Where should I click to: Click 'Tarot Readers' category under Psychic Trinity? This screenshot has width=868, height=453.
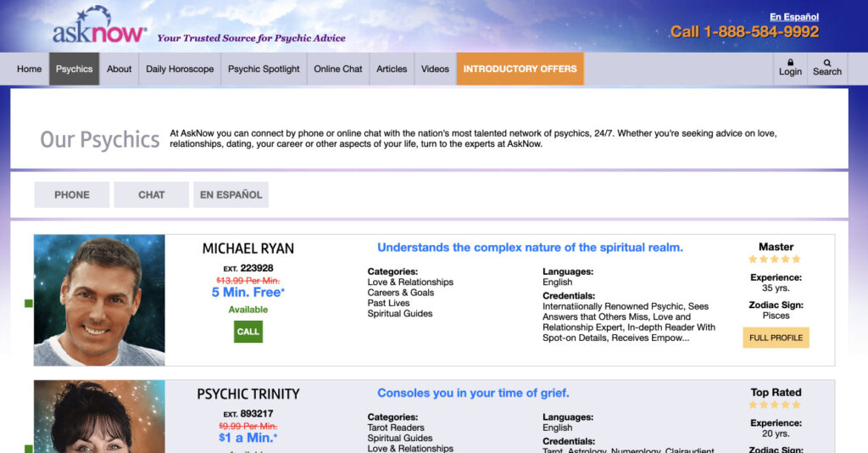[396, 428]
